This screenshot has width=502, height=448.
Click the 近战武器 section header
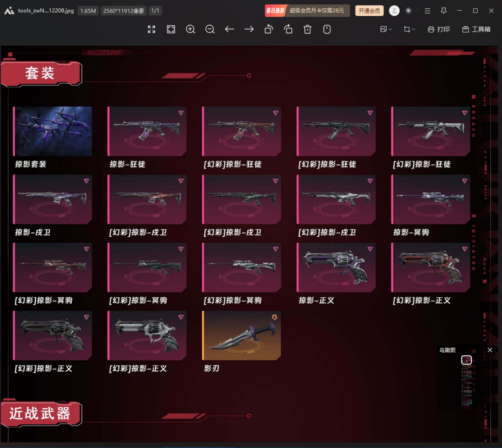pos(41,414)
